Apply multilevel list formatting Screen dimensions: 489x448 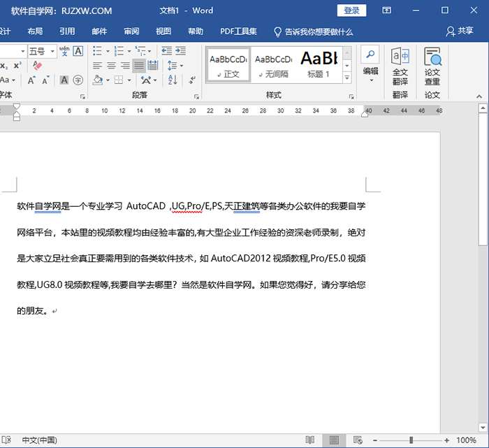tap(140, 51)
